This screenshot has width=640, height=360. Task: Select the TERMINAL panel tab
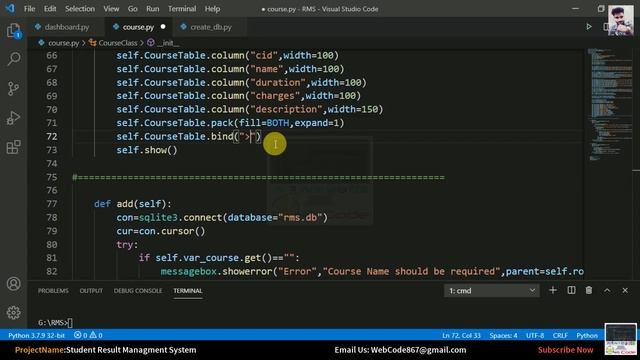(188, 291)
